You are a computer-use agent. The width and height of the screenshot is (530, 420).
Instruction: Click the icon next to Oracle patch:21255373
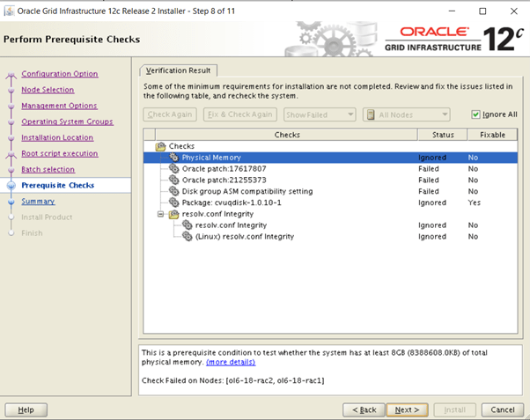[174, 181]
